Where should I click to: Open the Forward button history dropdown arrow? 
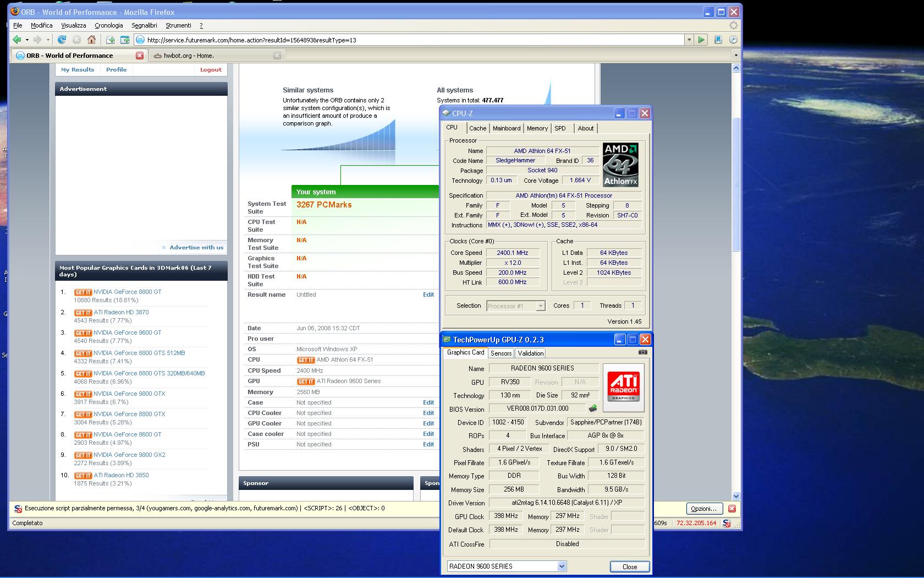48,40
